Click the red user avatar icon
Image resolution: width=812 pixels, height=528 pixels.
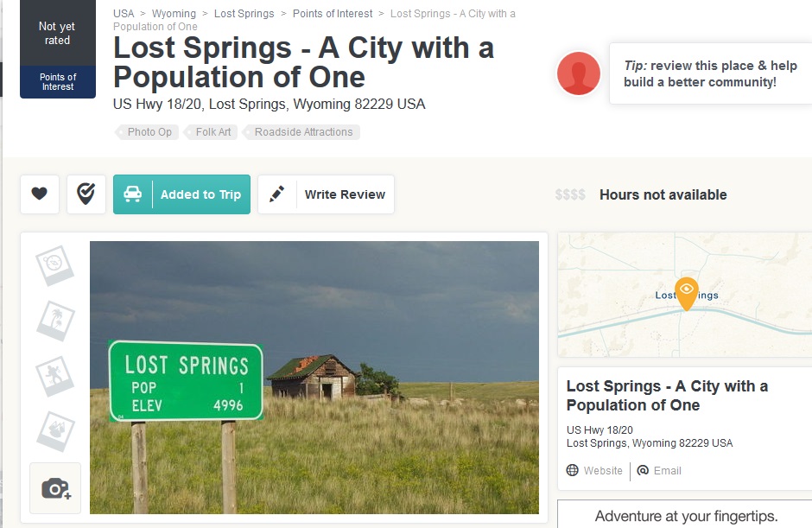point(578,73)
